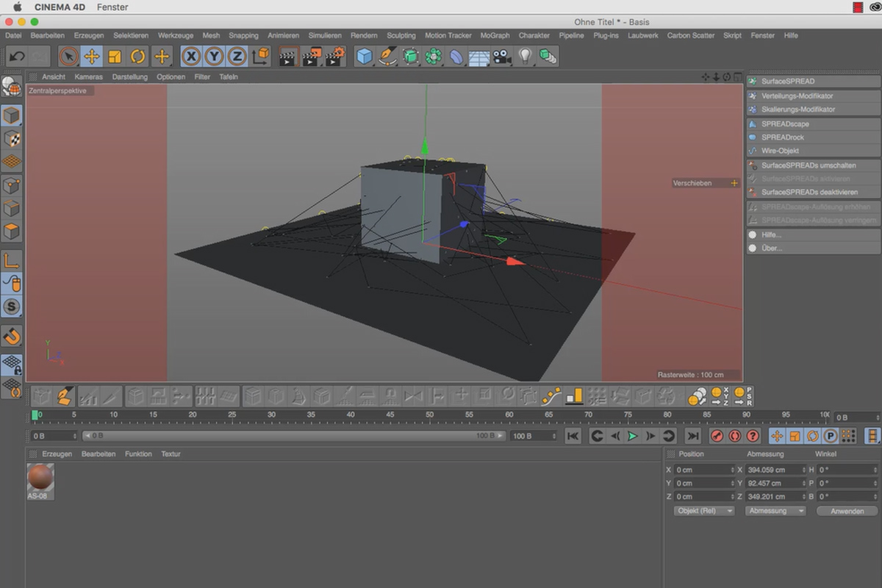The image size is (882, 588).
Task: Toggle parameter P keyframe recording
Action: pos(831,436)
